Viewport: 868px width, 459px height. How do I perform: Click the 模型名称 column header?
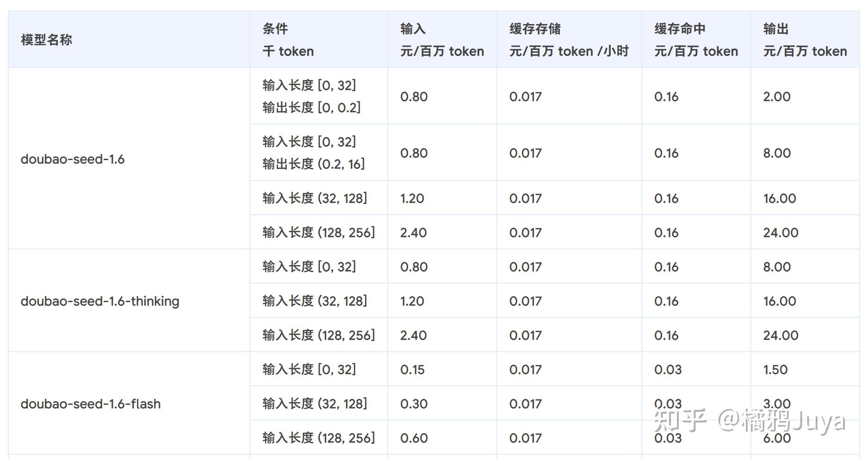46,40
